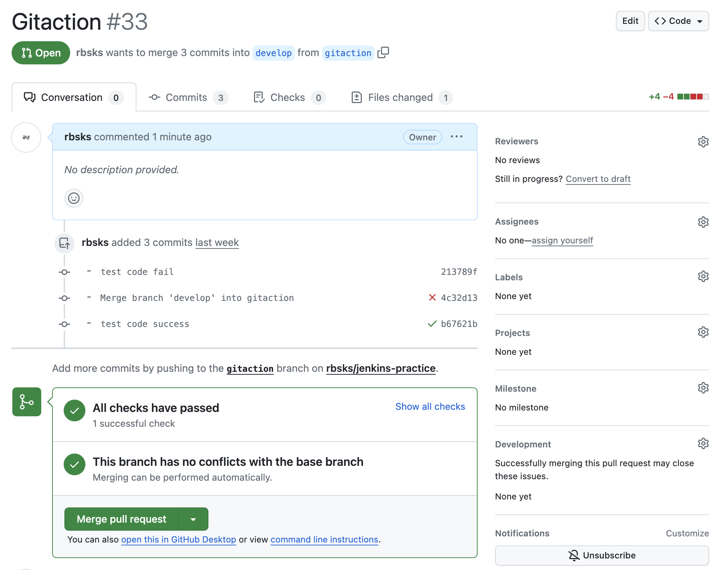728x570 pixels.
Task: Copy the gitaction branch name icon
Action: tap(383, 53)
